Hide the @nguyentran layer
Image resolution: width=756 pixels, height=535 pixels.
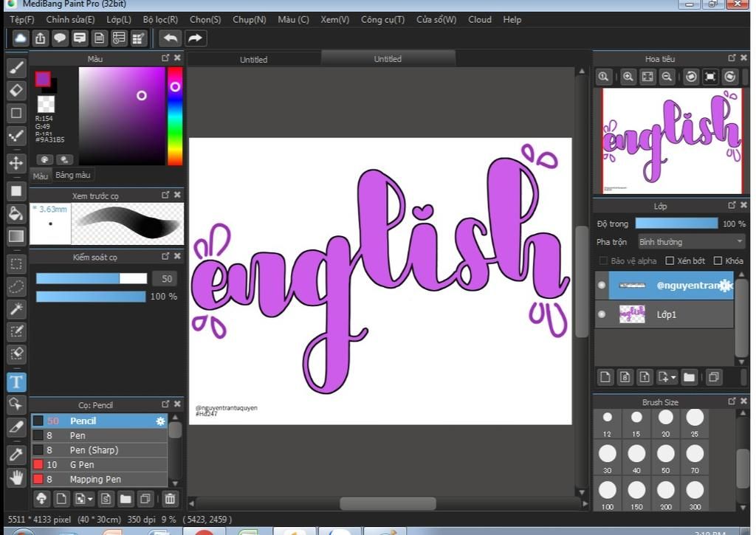pyautogui.click(x=602, y=285)
